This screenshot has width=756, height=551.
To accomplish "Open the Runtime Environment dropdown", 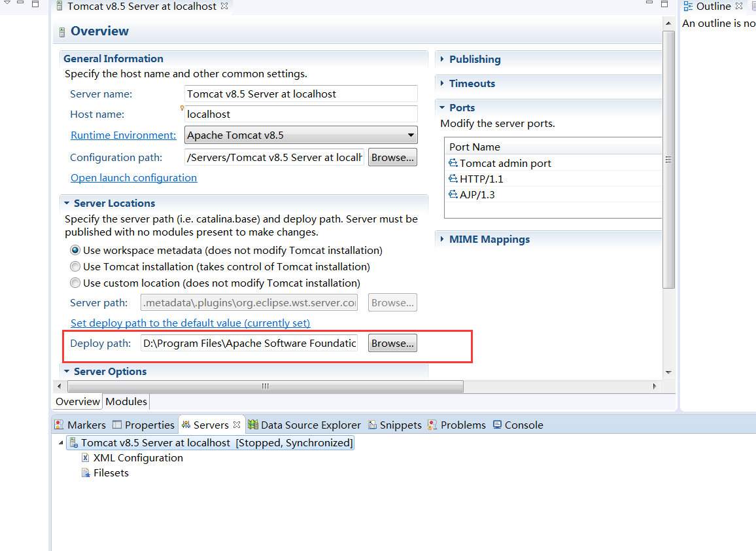I will coord(411,135).
